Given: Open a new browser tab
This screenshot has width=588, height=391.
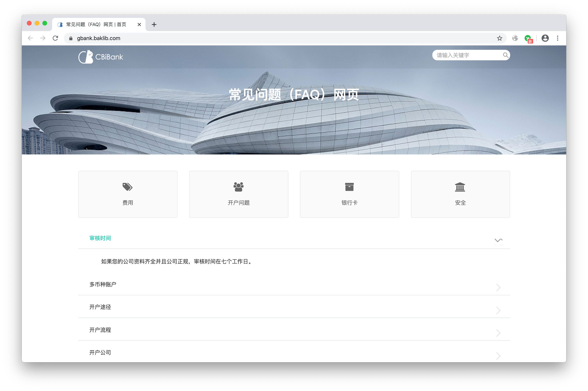Looking at the screenshot, I should pos(154,25).
